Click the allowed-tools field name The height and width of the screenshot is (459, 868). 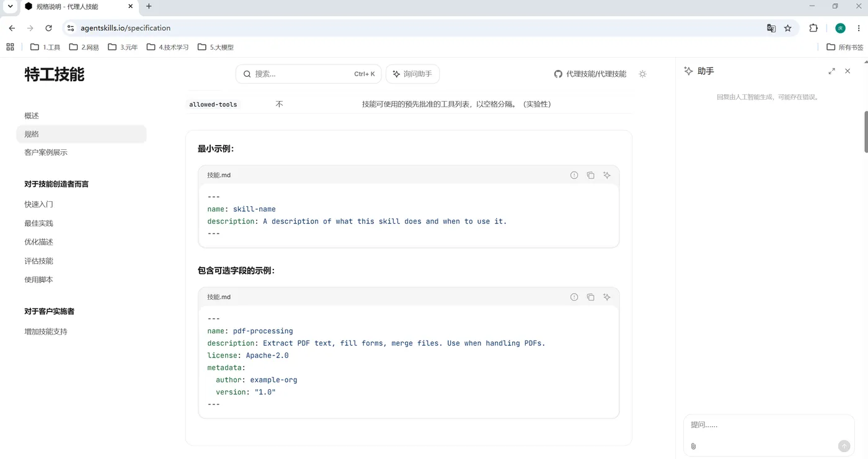point(213,105)
